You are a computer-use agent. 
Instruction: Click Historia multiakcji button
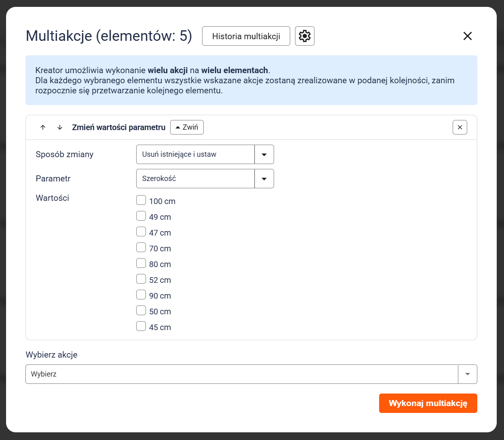coord(246,36)
